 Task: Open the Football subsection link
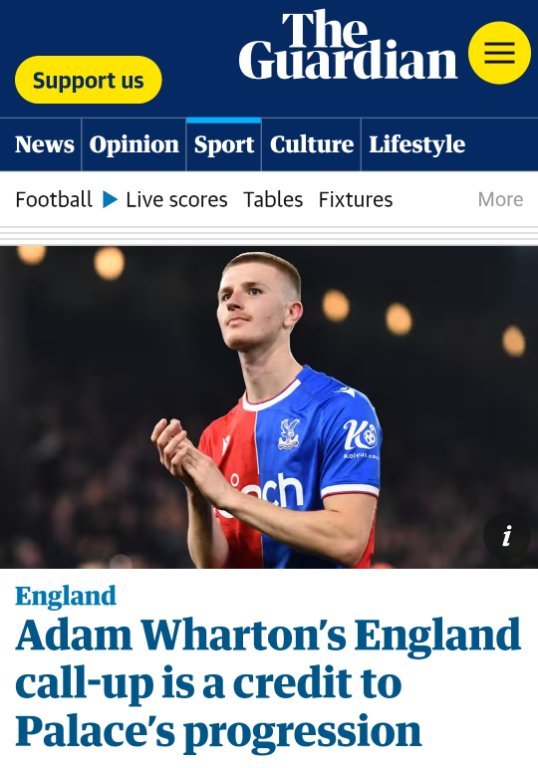(54, 199)
